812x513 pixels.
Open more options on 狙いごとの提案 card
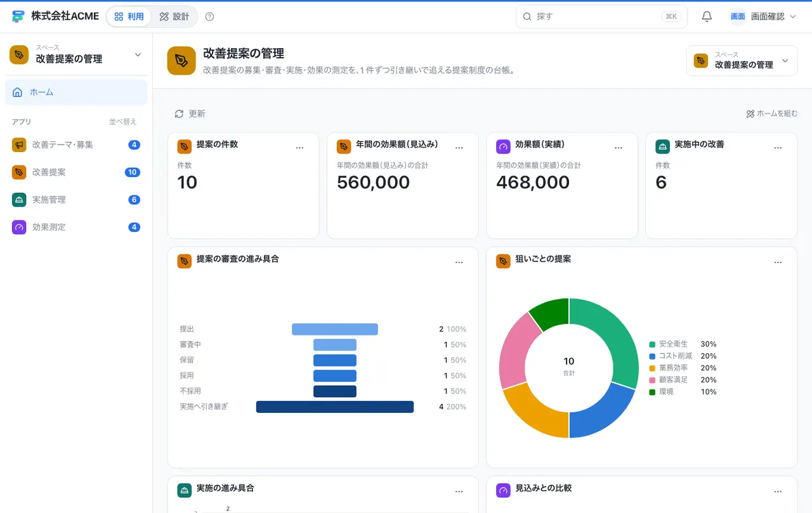tap(778, 263)
